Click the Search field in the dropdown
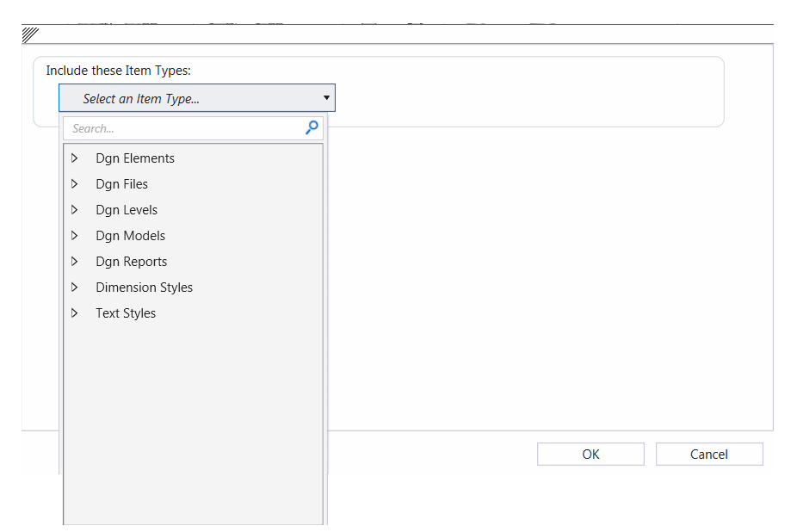The height and width of the screenshot is (532, 791). tap(193, 129)
